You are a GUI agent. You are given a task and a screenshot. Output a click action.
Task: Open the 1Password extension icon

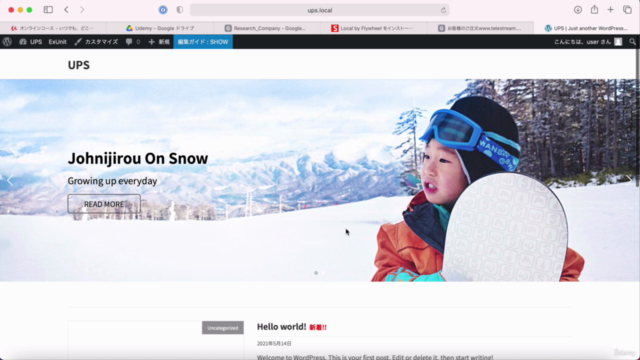tap(163, 10)
